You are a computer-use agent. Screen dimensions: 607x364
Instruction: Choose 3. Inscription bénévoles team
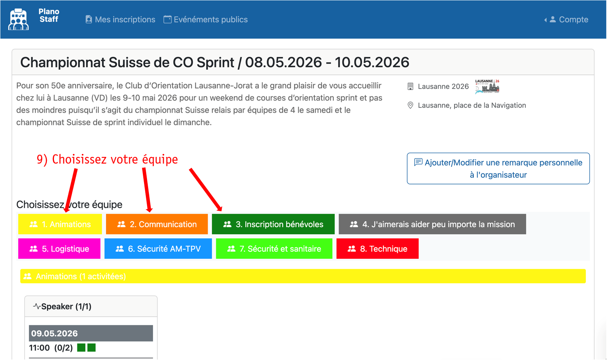pyautogui.click(x=273, y=224)
